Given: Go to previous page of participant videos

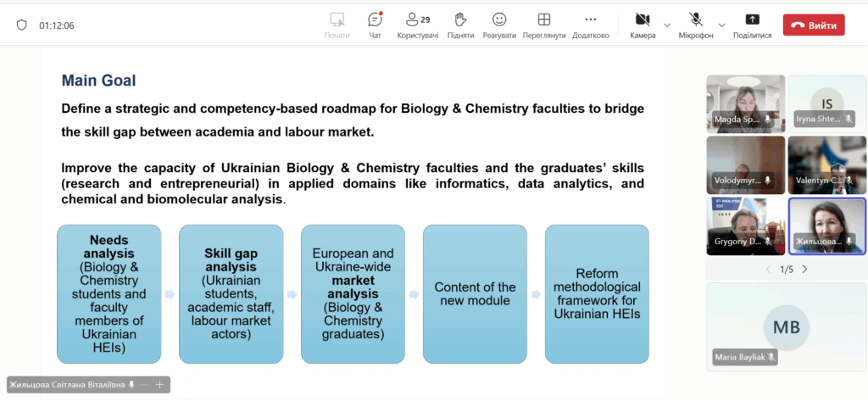Looking at the screenshot, I should tap(769, 270).
